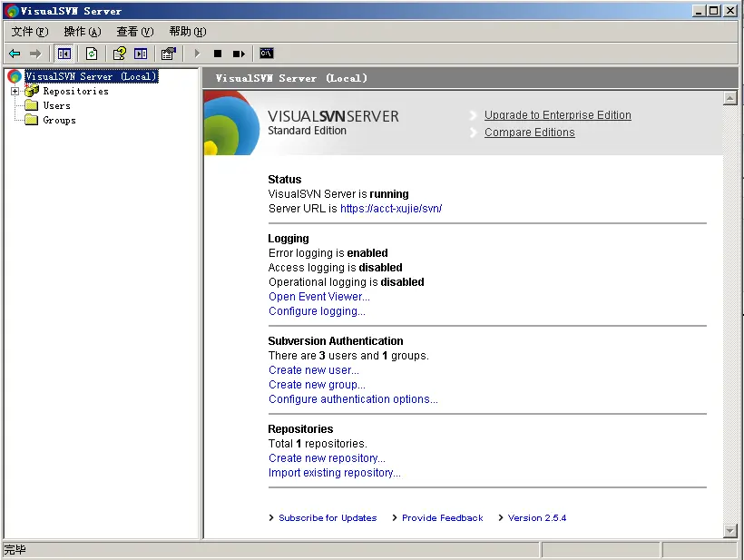
Task: Click 'Operational logging is disabled' text
Action: click(346, 282)
